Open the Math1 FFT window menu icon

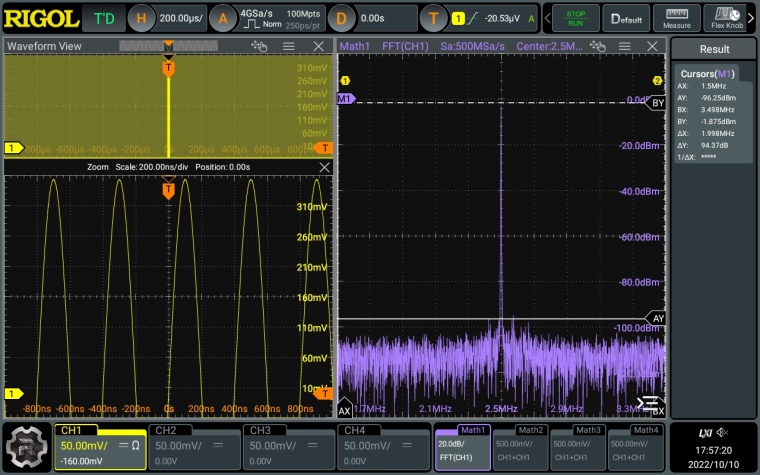[x=626, y=47]
